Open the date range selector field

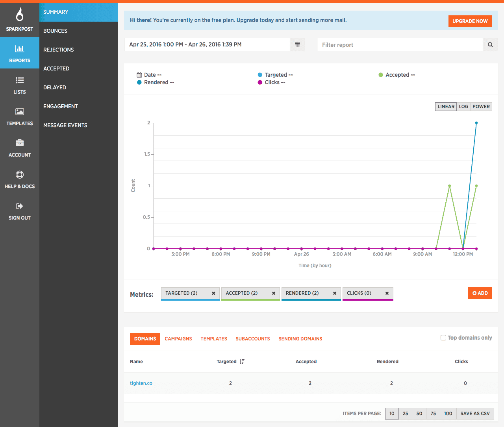click(x=205, y=44)
